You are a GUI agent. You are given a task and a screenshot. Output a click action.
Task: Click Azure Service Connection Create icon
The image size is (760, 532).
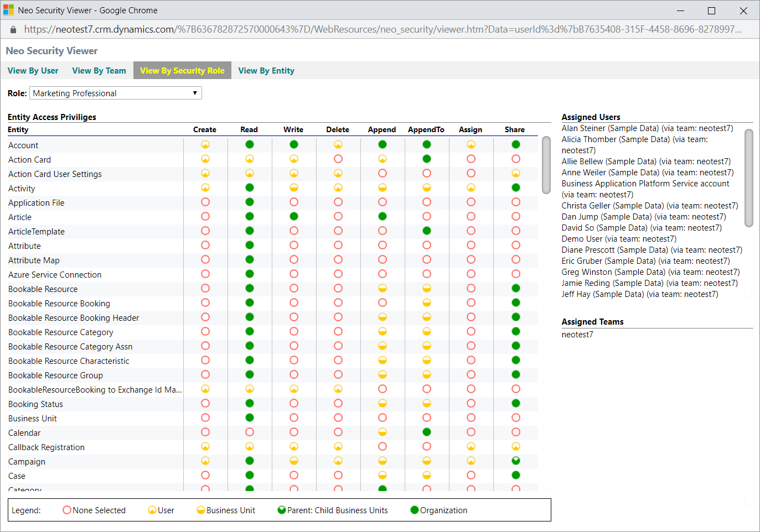point(205,274)
